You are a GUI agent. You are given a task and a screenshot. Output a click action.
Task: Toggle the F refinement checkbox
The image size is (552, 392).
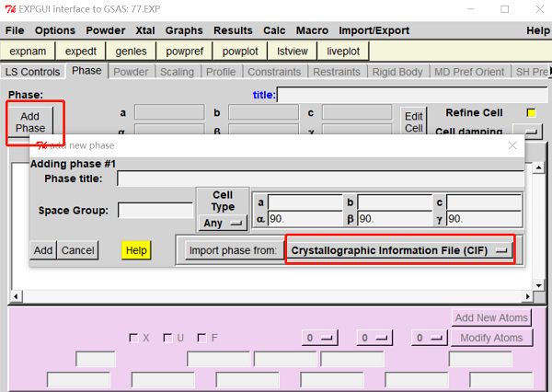(201, 338)
